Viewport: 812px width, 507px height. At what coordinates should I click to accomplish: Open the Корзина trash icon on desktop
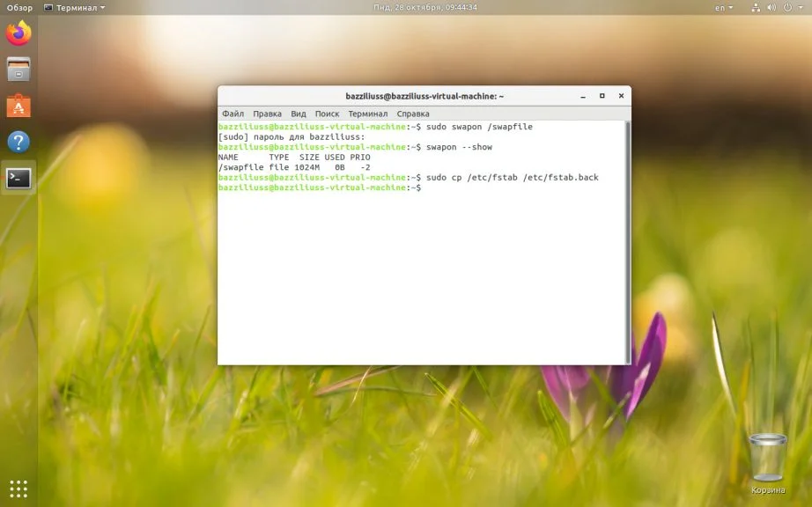click(767, 459)
